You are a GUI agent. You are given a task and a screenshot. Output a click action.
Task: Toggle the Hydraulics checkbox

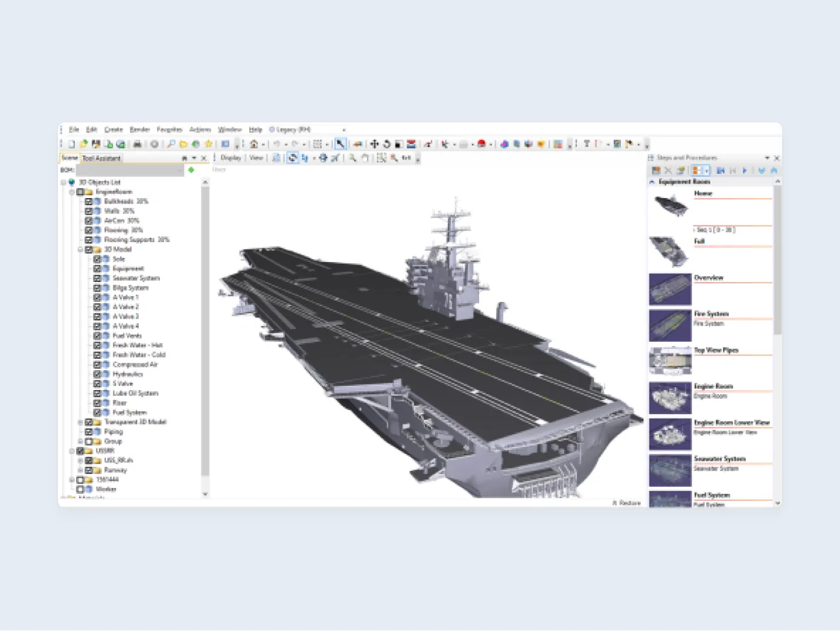point(97,374)
